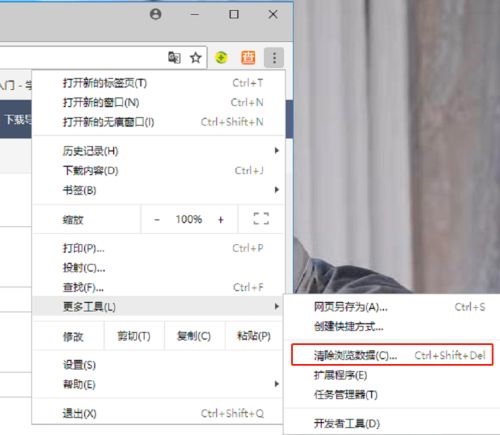
Task: Select 网页另存为(A)... in submenu
Action: 393,307
